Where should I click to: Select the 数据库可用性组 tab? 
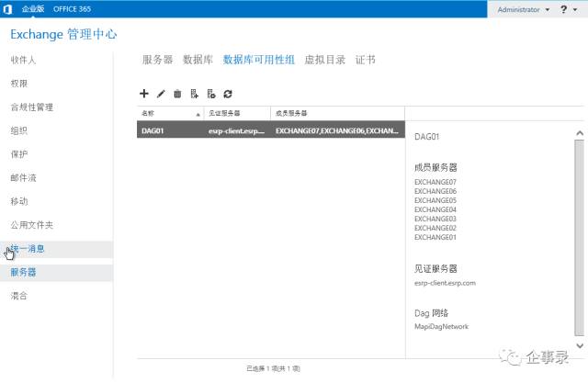(x=259, y=60)
